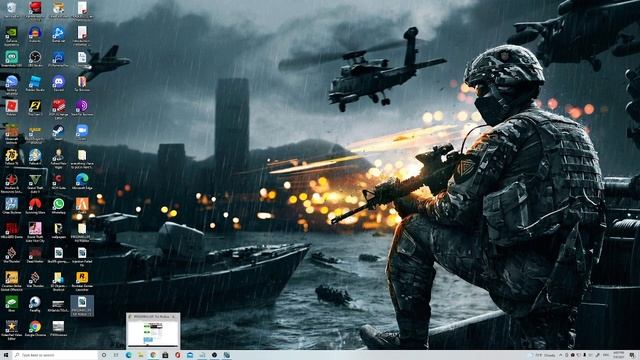
Task: Open the 3D Objects shortcut desktop icon
Action: pos(58,280)
